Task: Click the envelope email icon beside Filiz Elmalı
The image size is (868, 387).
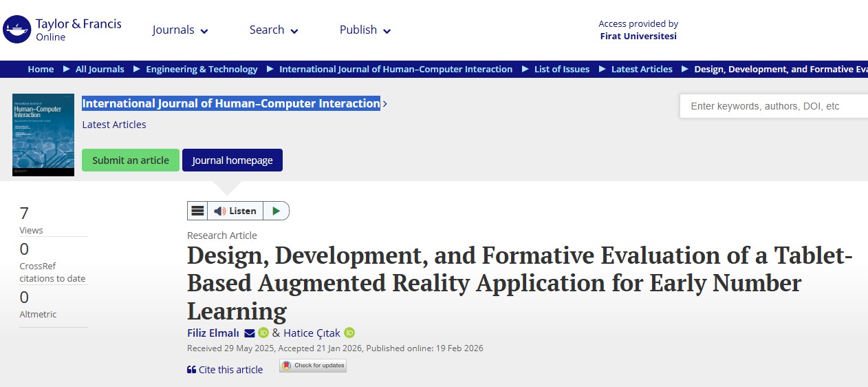Action: [x=249, y=333]
